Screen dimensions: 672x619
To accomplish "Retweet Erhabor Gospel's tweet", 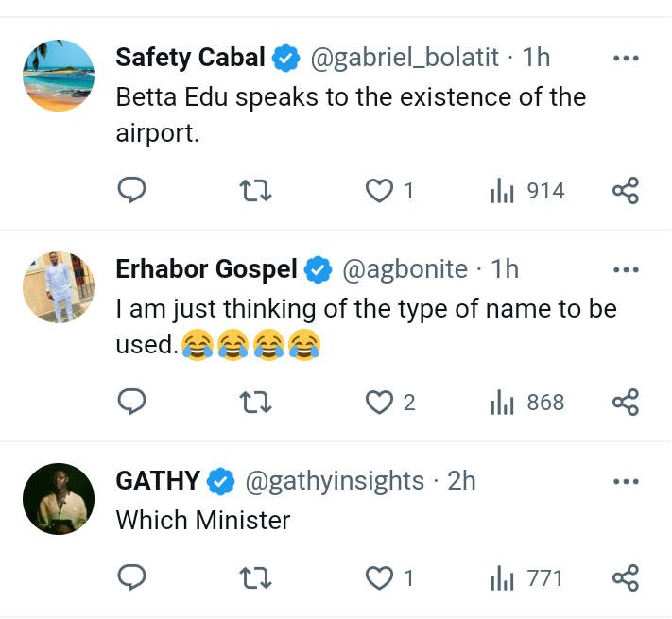I will click(x=256, y=403).
